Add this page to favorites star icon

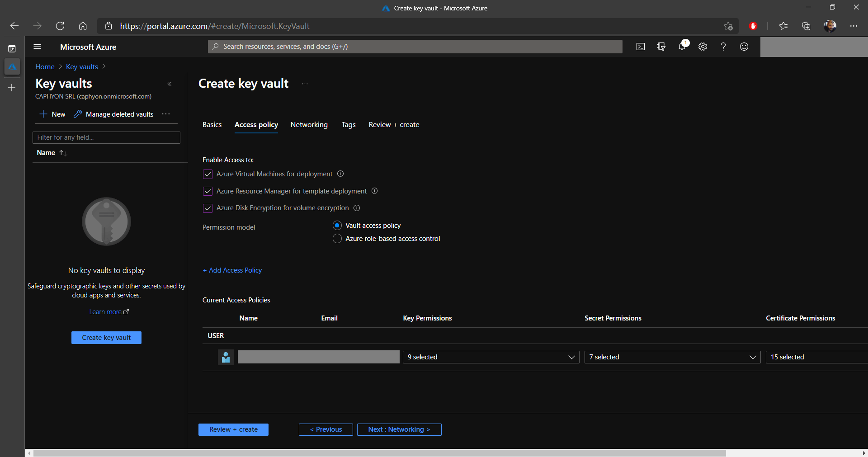click(728, 26)
